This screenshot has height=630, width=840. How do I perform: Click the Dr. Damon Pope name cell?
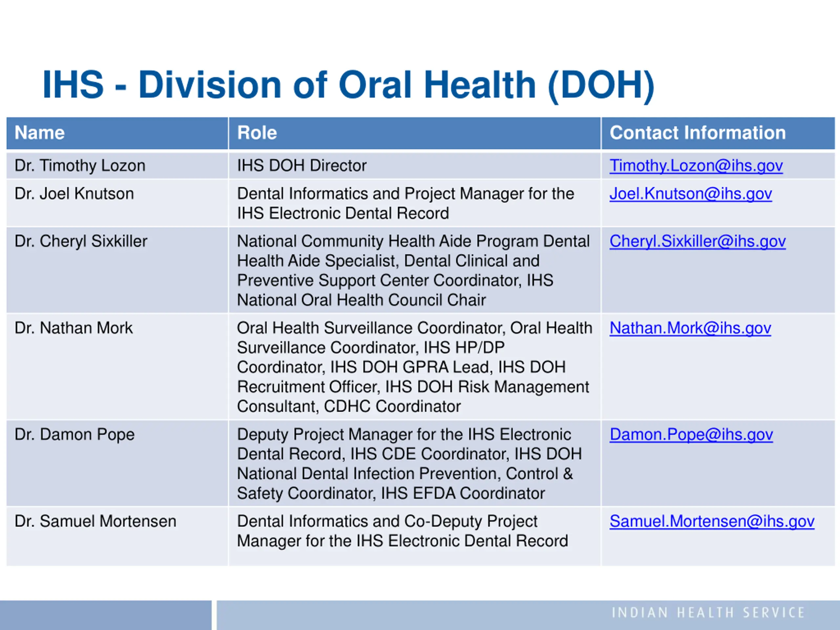pyautogui.click(x=117, y=463)
